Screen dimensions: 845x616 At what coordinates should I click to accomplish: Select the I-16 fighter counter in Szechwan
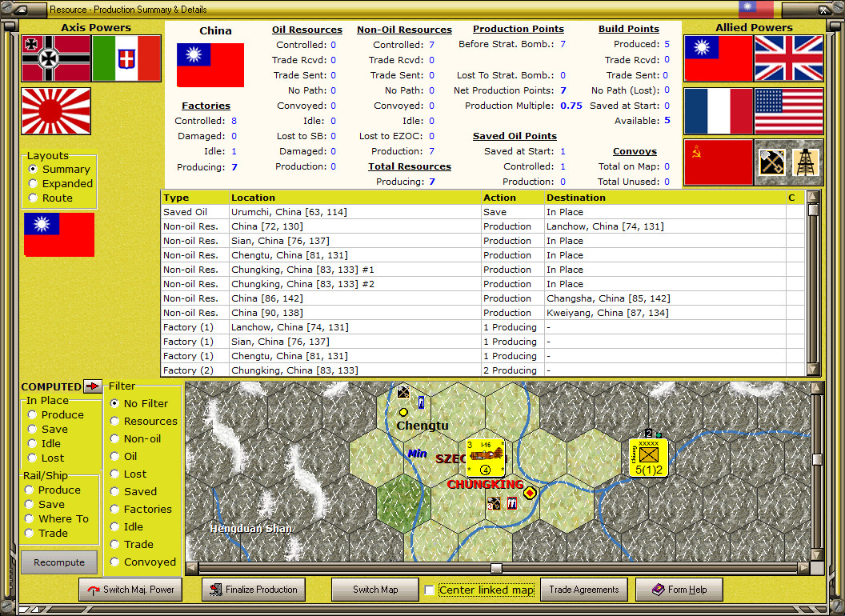coord(486,457)
